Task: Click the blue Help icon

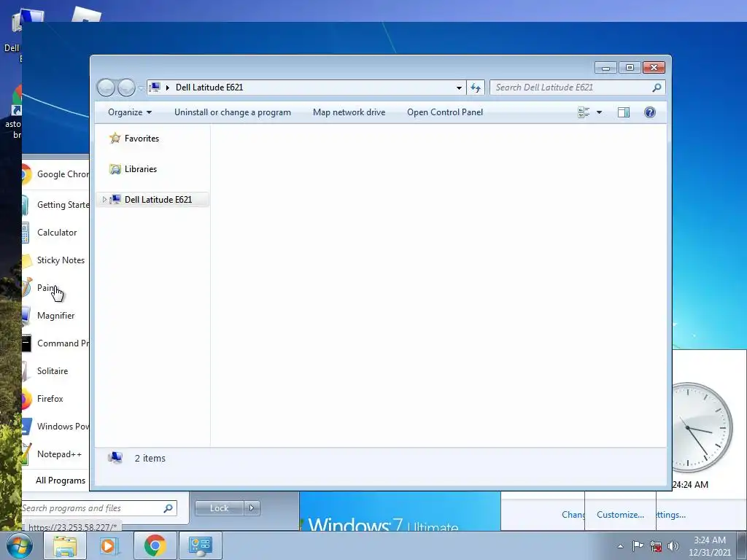Action: coord(650,112)
